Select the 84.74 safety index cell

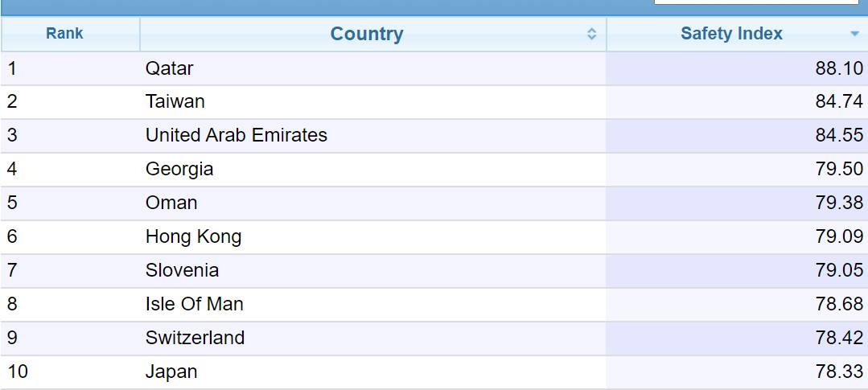point(839,102)
